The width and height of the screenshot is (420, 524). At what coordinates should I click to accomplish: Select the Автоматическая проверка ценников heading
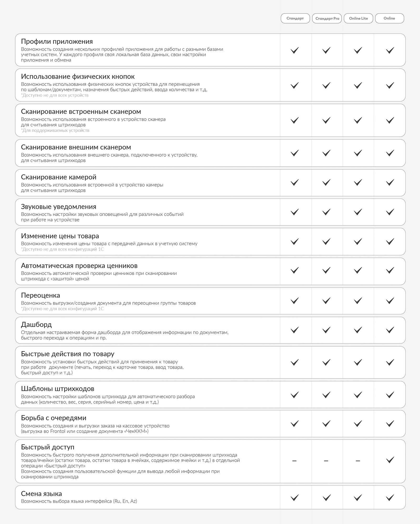point(79,266)
